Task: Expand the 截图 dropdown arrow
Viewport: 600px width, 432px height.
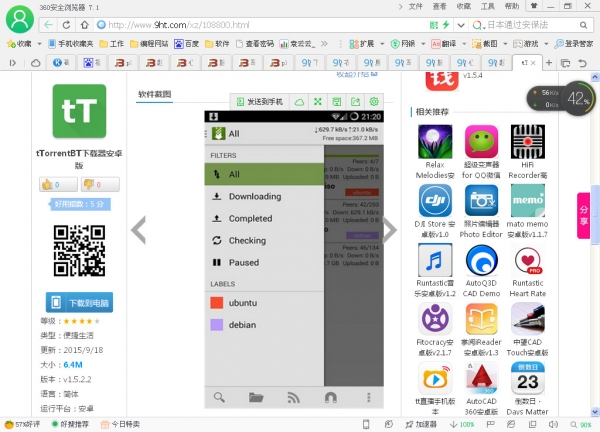Action: (505, 44)
